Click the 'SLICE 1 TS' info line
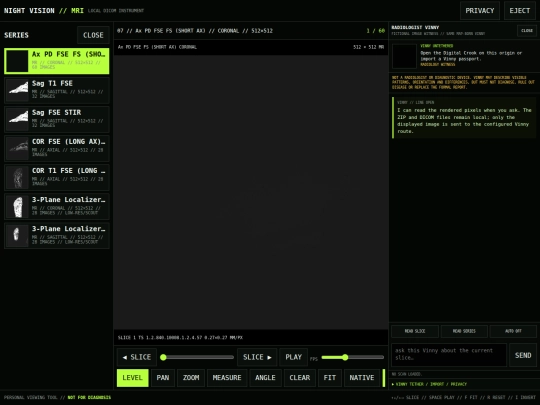The width and height of the screenshot is (540, 405). [x=180, y=338]
